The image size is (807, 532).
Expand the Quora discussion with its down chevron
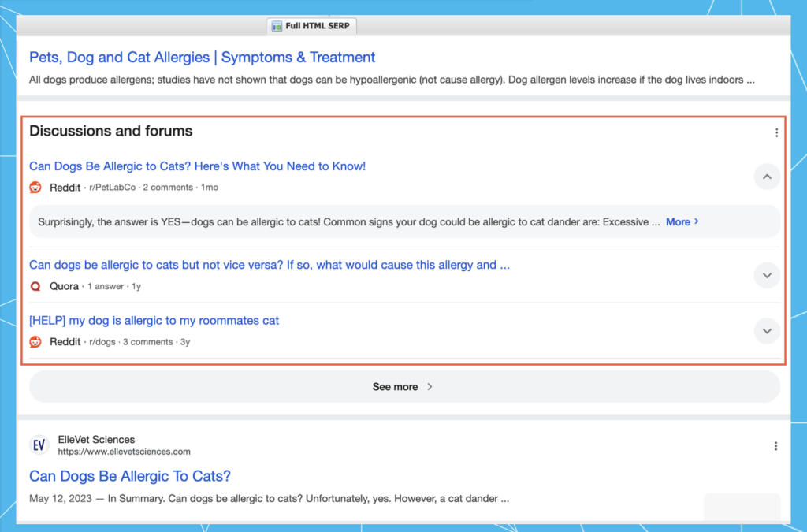coord(766,275)
